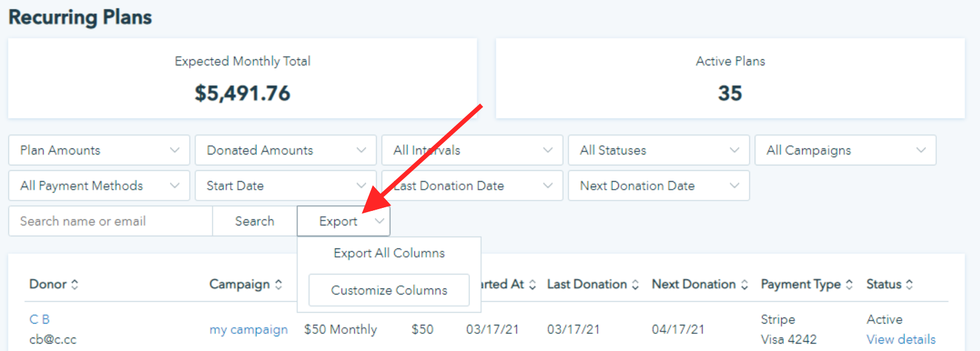Sort by Next Donation column arrows
980x351 pixels.
coord(745,284)
